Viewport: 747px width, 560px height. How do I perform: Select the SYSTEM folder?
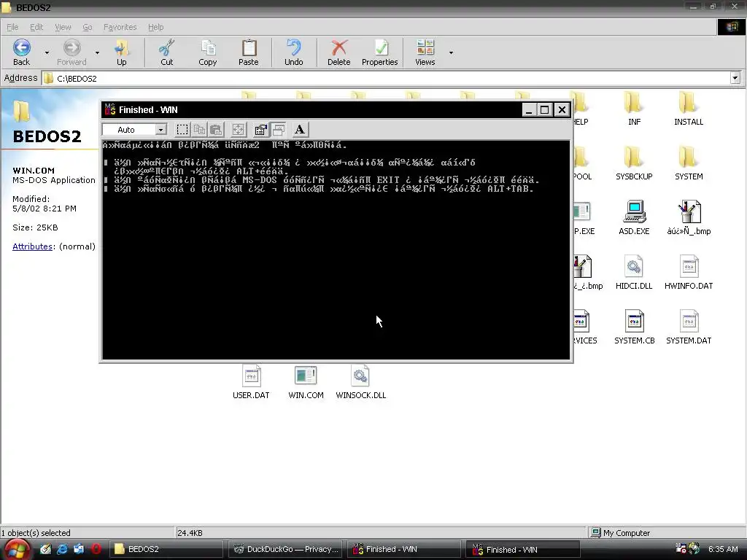689,163
